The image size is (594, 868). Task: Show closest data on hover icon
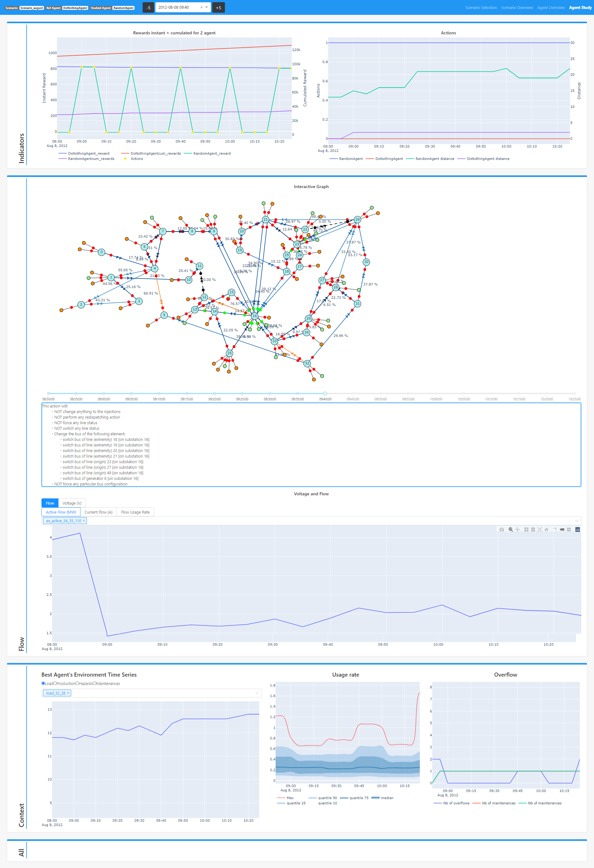pos(562,529)
